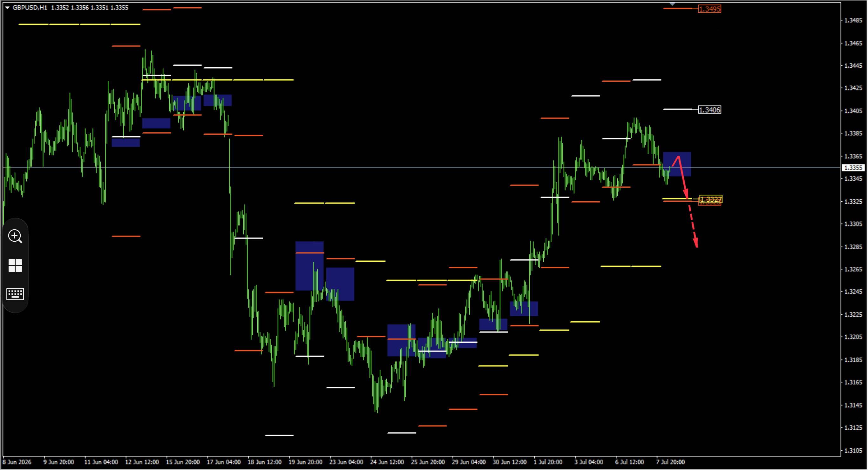Click the 1 Jul 20:00 time label
868x470 pixels.
pyautogui.click(x=548, y=462)
